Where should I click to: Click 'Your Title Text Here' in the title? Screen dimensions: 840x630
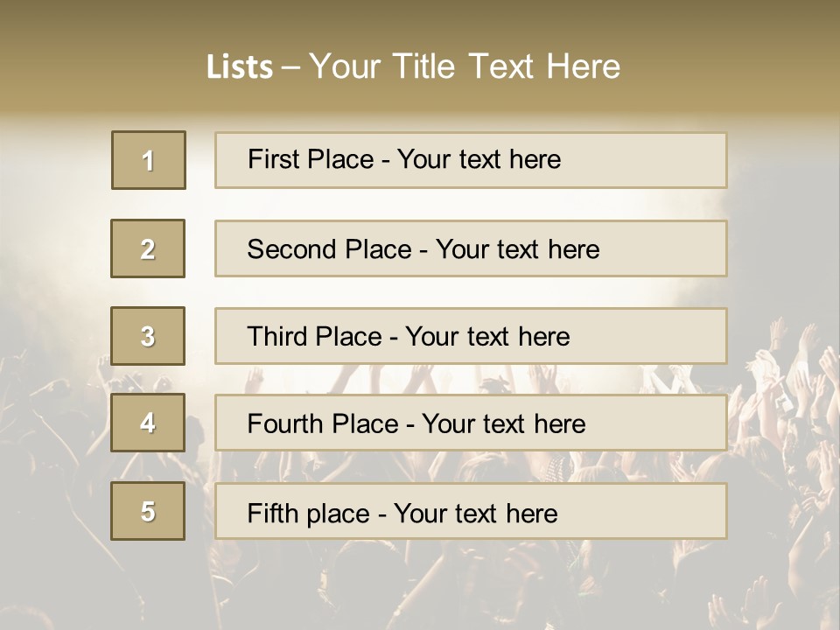(x=465, y=67)
